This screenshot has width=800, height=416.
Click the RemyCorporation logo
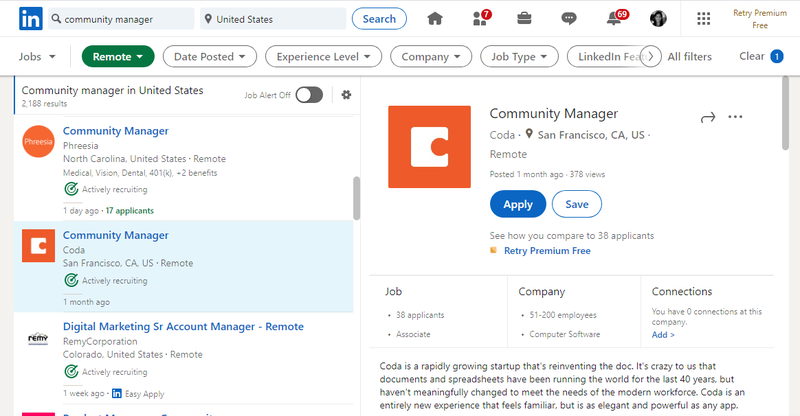[38, 338]
